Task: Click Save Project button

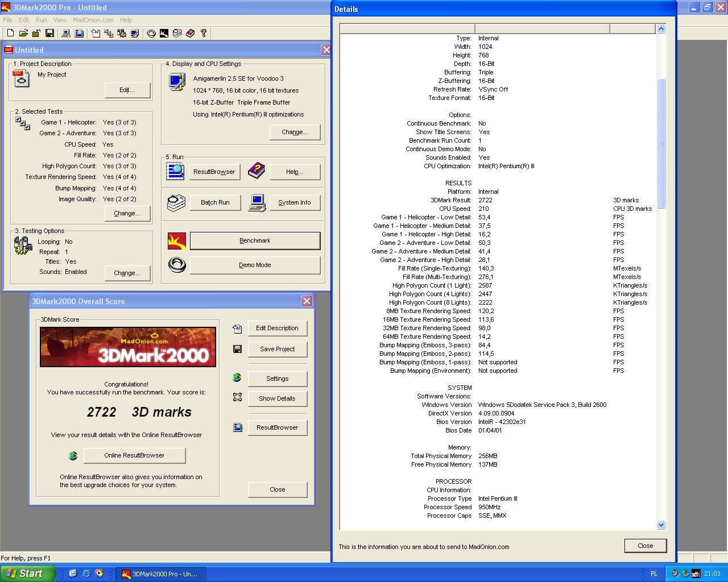Action: coord(277,349)
